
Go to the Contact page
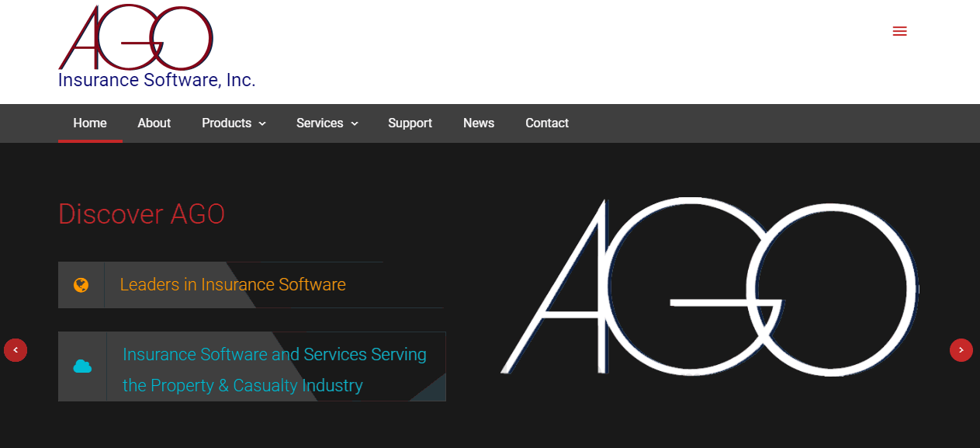pos(547,123)
